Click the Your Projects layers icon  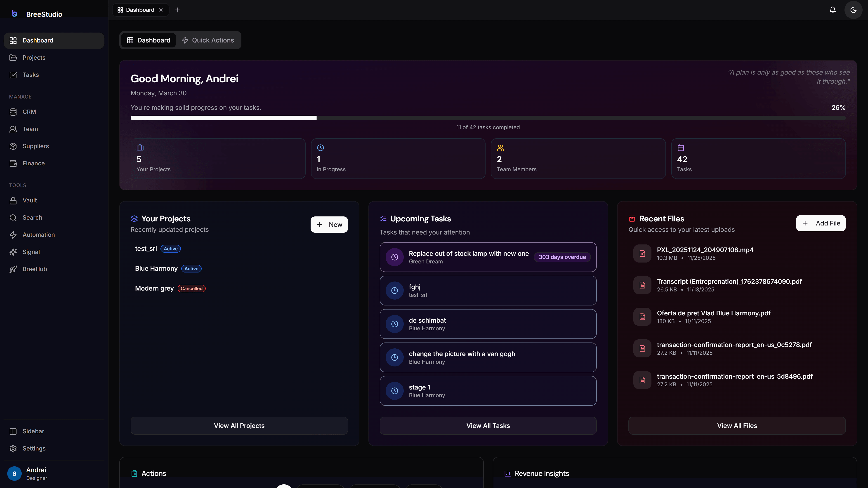pyautogui.click(x=134, y=219)
